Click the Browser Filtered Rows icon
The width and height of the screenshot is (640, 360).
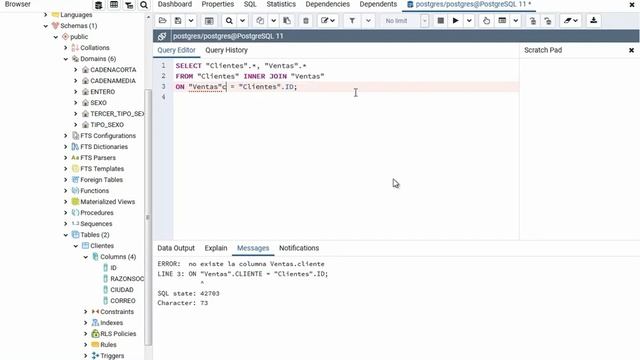129,5
